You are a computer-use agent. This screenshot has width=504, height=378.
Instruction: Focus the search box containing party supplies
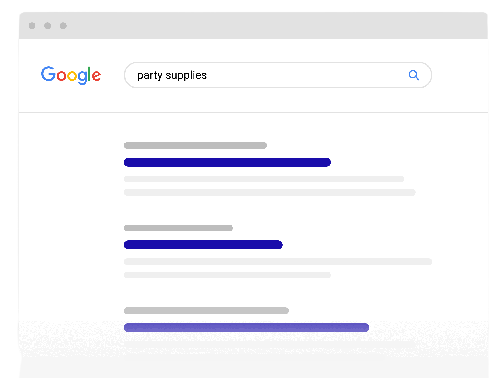pyautogui.click(x=278, y=75)
